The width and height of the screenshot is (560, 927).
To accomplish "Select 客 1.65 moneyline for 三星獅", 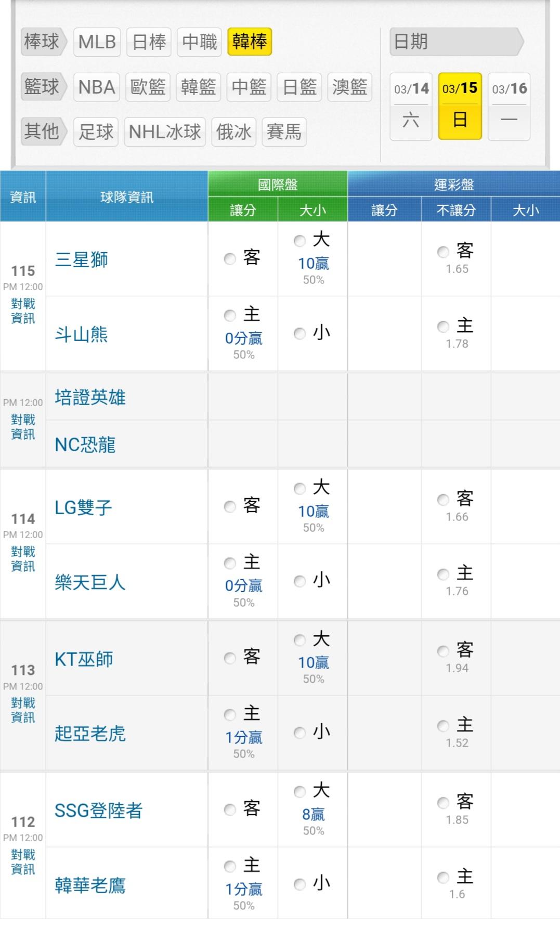I will pos(443,252).
